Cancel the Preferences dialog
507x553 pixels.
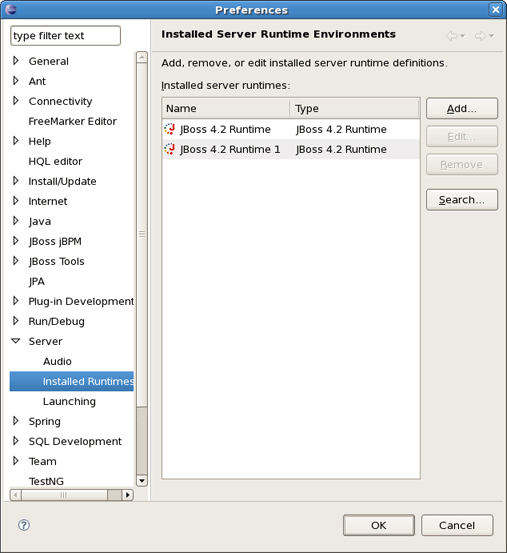click(457, 525)
